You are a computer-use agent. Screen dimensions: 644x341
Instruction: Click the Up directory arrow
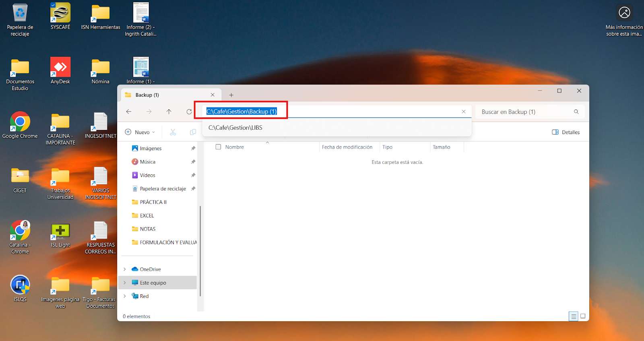tap(169, 112)
